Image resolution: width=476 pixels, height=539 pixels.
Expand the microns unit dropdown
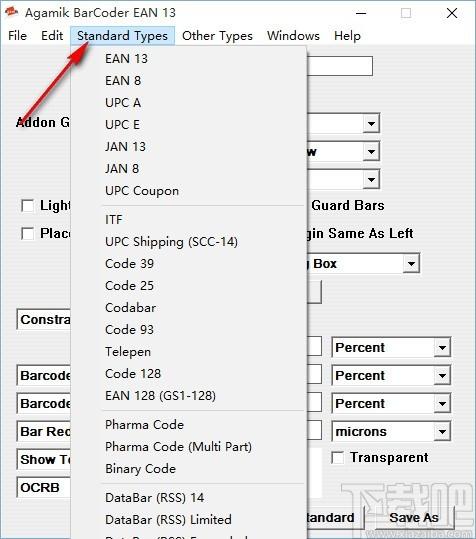[x=442, y=432]
